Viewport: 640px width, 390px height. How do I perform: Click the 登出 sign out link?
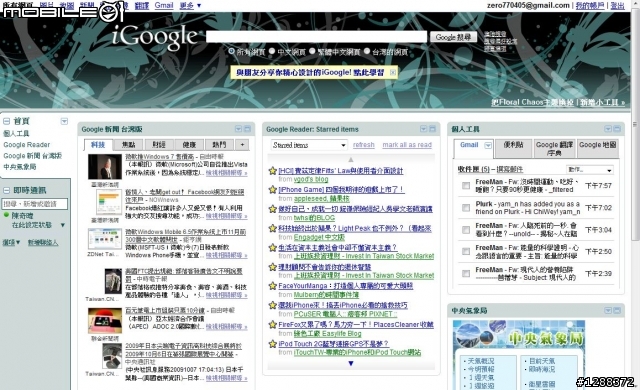(x=617, y=5)
